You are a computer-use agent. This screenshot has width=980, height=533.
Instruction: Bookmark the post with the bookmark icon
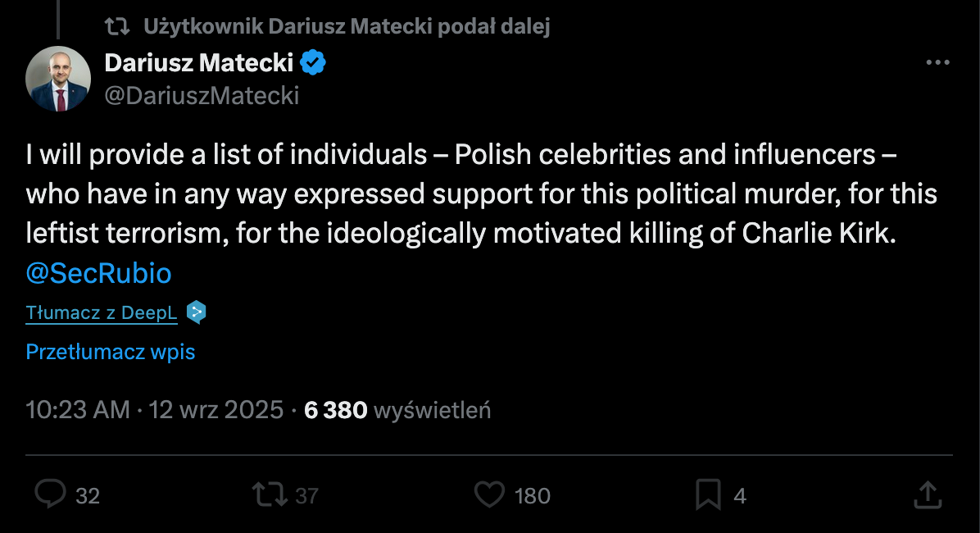[707, 494]
